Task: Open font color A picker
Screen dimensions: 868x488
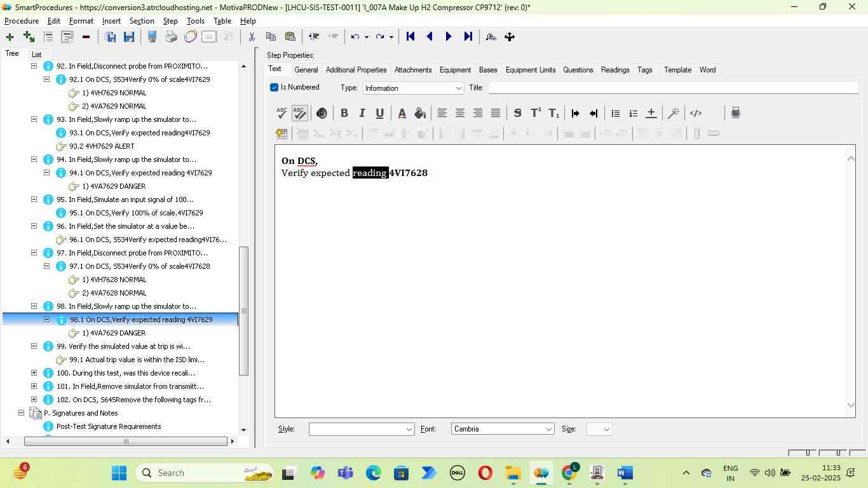Action: pos(402,113)
